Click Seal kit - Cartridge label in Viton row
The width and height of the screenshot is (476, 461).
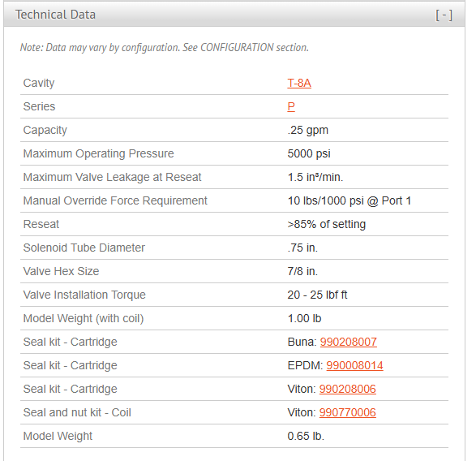pyautogui.click(x=70, y=389)
